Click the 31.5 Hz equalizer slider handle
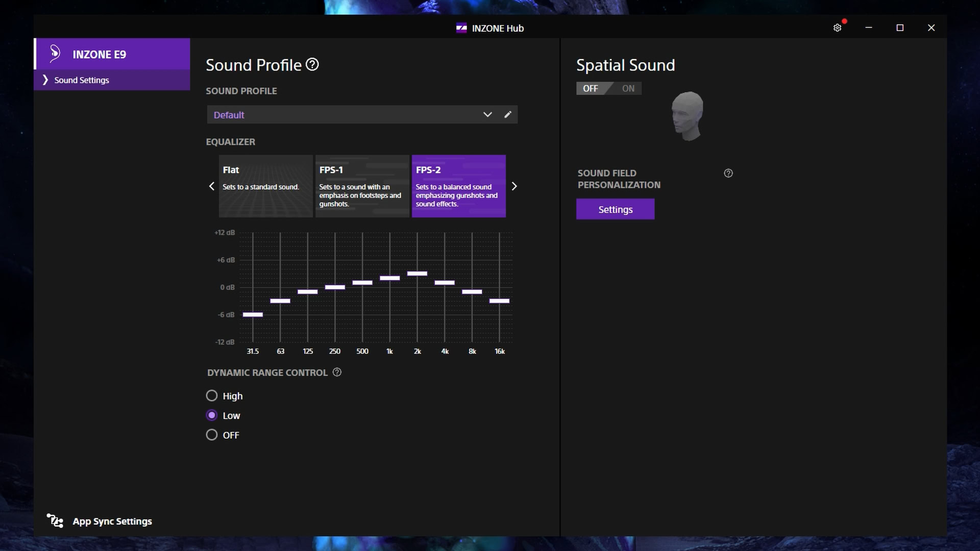The width and height of the screenshot is (980, 551). tap(253, 315)
